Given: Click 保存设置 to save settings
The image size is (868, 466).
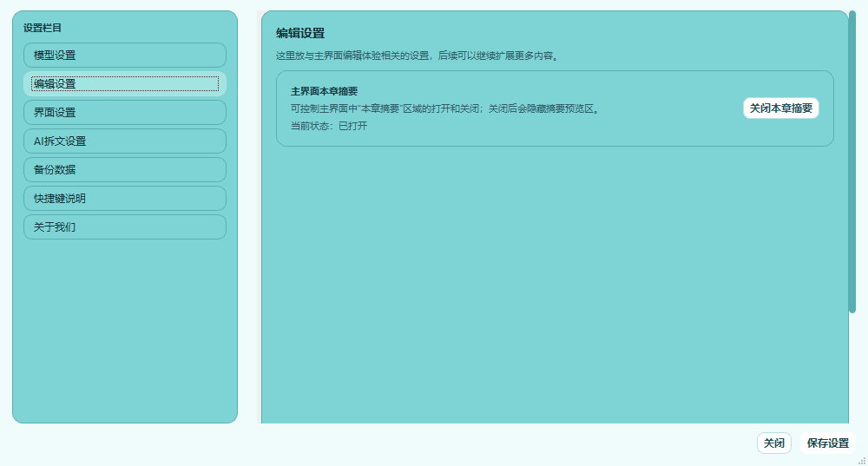Looking at the screenshot, I should point(827,443).
